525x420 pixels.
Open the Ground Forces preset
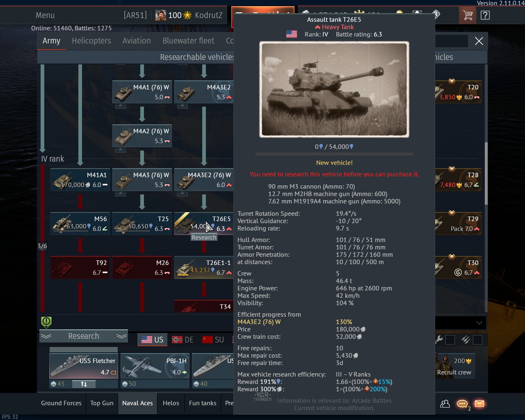click(61, 403)
